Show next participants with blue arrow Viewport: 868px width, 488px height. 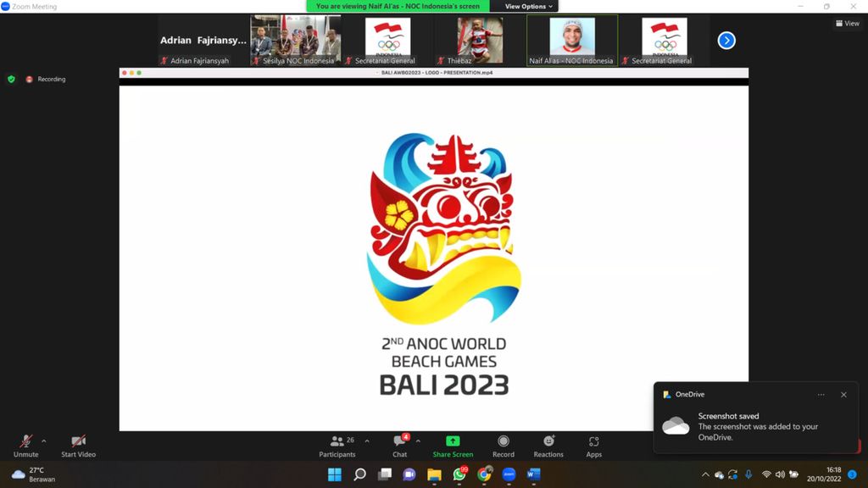click(x=726, y=41)
